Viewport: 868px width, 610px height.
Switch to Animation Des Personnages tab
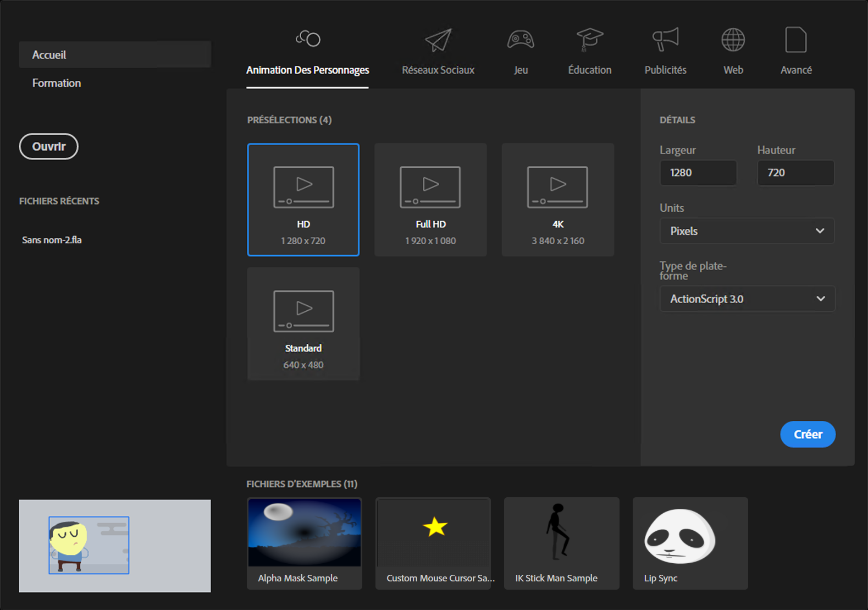point(308,70)
